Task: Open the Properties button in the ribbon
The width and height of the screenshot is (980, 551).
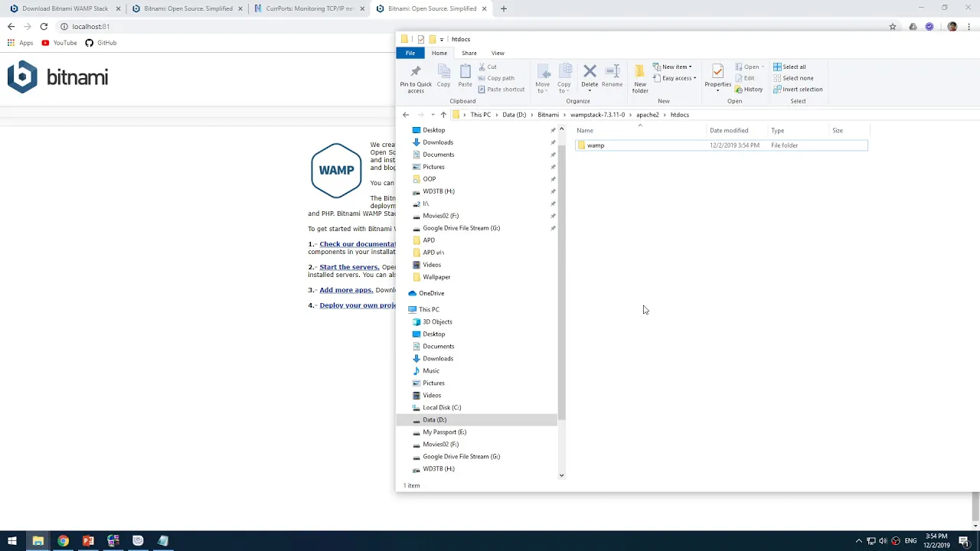Action: [717, 77]
